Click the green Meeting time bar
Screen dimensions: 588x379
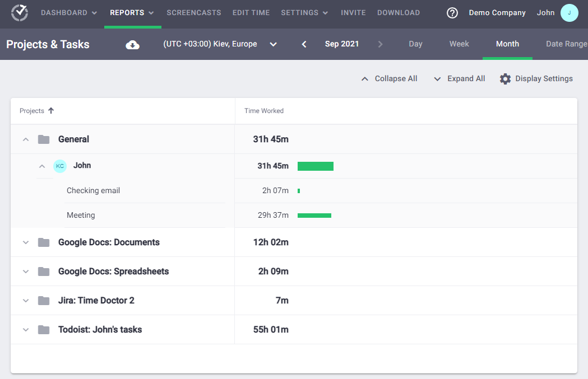tap(314, 216)
